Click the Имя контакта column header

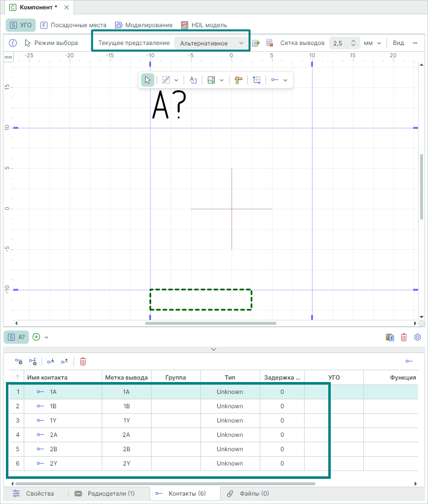pos(47,378)
